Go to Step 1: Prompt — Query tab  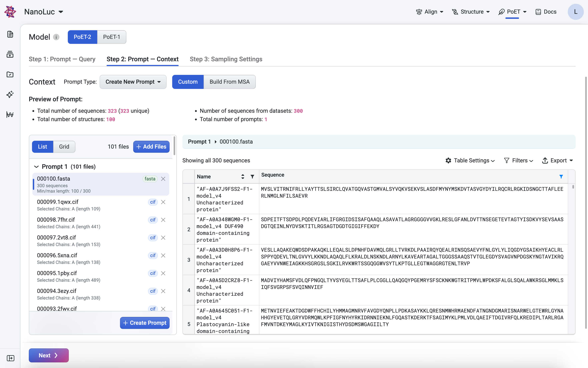(62, 59)
